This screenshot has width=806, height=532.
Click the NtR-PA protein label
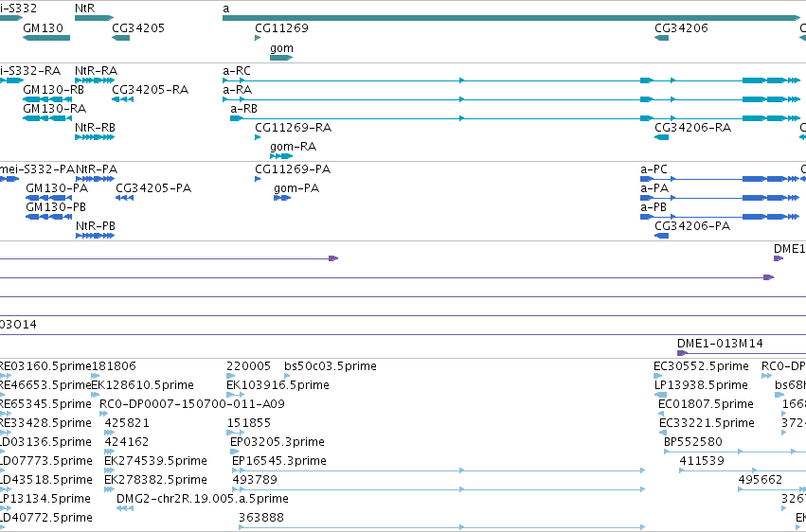[97, 169]
